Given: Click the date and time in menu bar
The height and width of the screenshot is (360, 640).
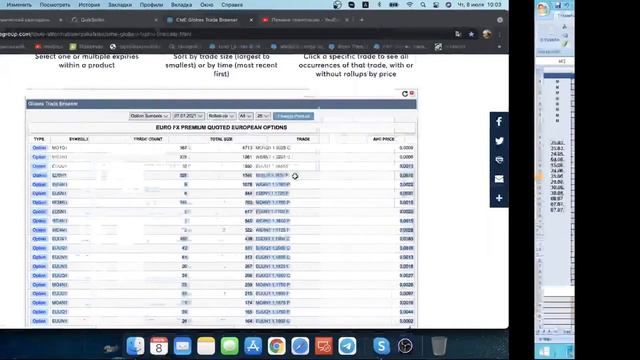Looking at the screenshot, I should 479,4.
